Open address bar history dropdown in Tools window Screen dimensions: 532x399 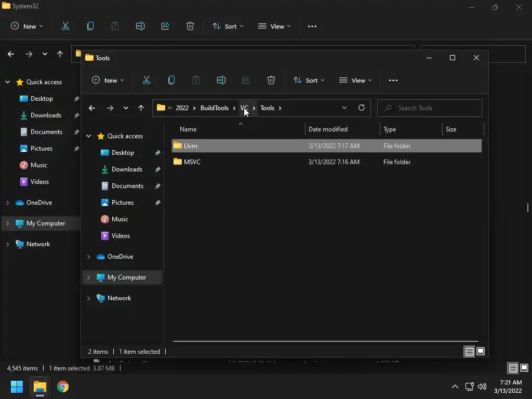(x=344, y=108)
